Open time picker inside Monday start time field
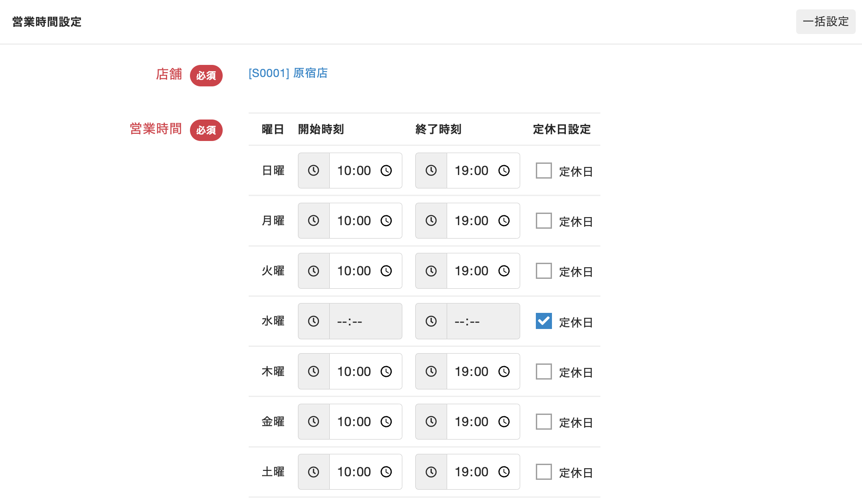This screenshot has width=862, height=504. (386, 221)
